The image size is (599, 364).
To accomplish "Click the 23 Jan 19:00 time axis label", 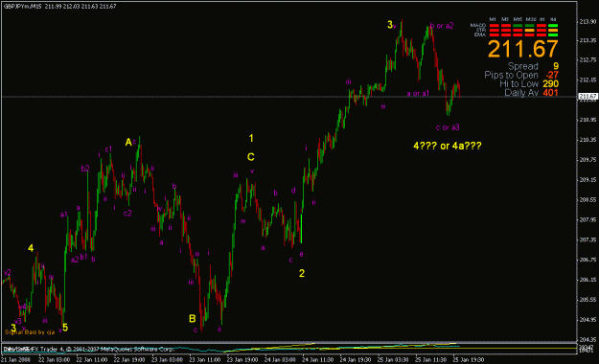I will point(242,360).
